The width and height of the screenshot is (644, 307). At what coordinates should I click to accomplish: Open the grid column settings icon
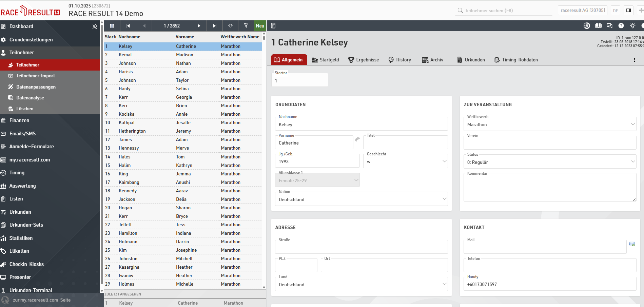112,26
